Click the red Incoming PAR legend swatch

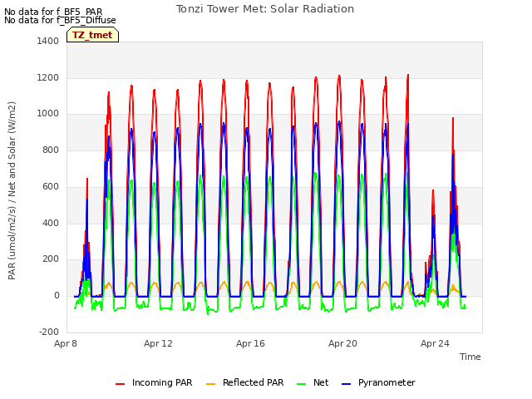[x=120, y=384]
